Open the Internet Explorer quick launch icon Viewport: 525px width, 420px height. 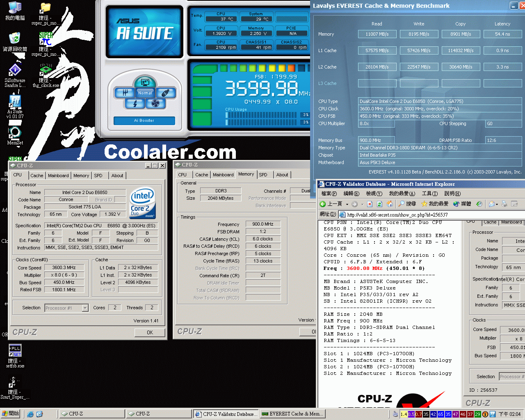[x=30, y=414]
